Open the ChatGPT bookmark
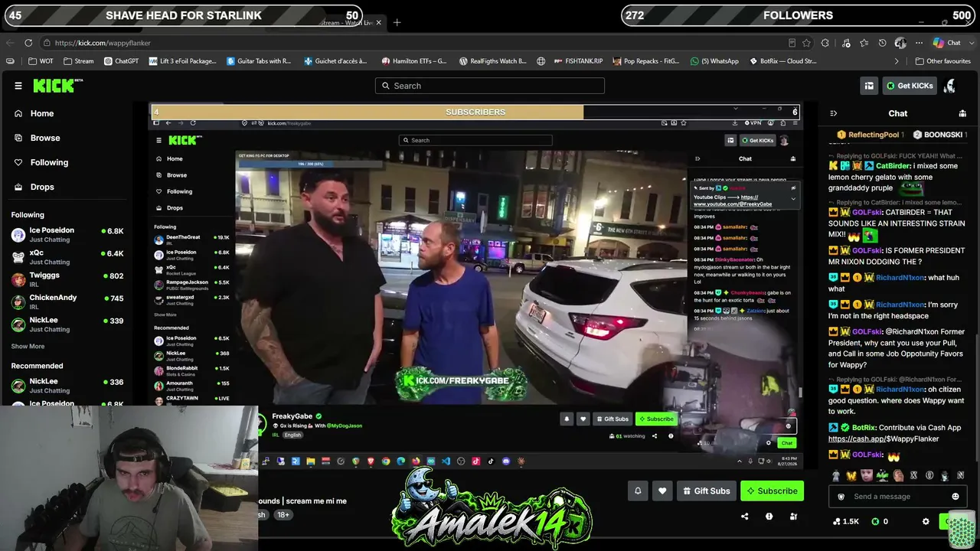 pyautogui.click(x=121, y=61)
